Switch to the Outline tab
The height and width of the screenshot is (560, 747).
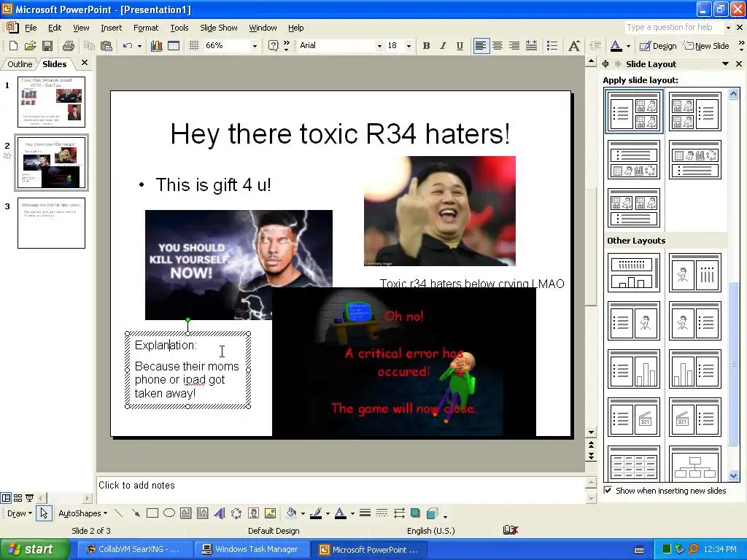coord(20,64)
